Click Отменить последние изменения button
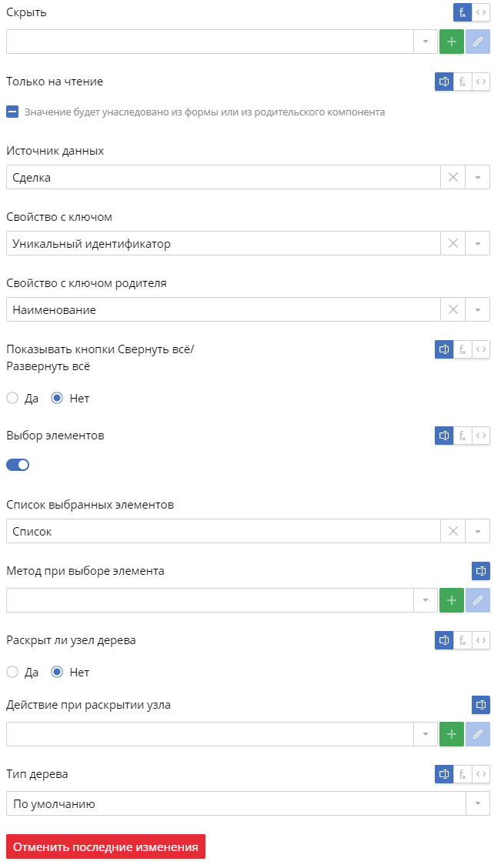This screenshot has height=868, width=501. [105, 847]
